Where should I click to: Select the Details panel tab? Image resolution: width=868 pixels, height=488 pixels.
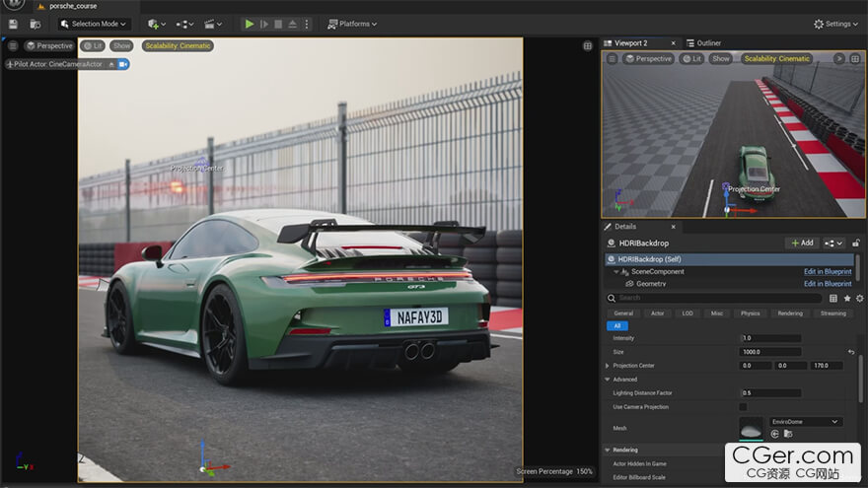tap(625, 227)
